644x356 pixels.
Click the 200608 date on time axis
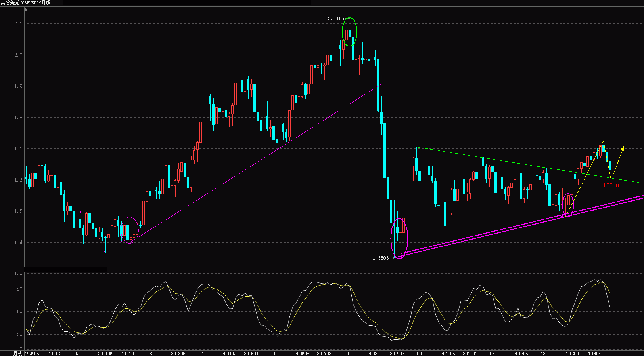(302, 354)
